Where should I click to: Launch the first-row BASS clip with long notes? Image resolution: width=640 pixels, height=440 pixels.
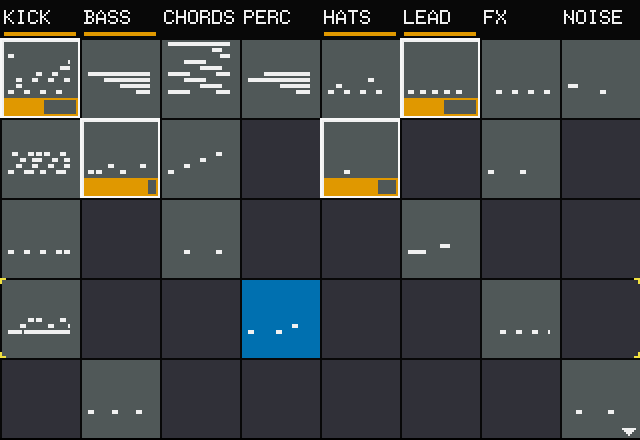[x=120, y=78]
